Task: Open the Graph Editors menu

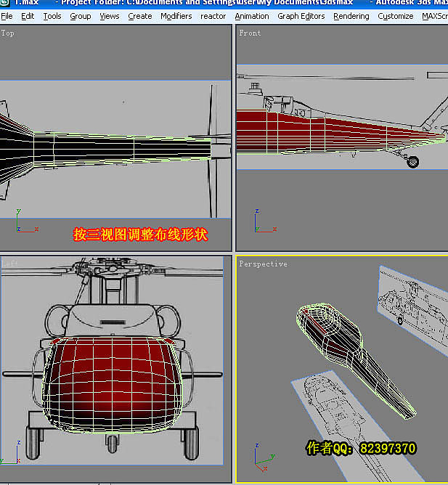Action: 301,16
